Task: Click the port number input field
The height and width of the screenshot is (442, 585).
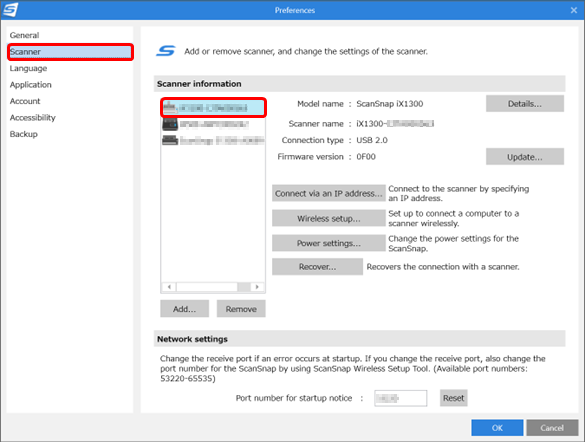Action: click(401, 398)
